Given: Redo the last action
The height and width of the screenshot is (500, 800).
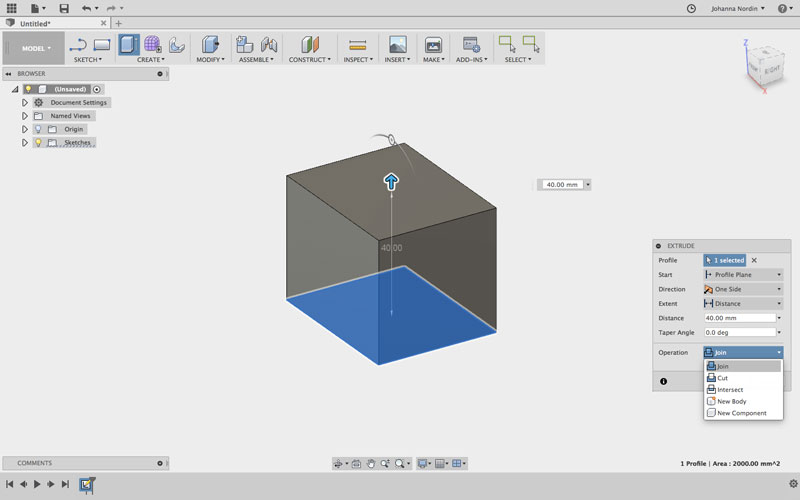Looking at the screenshot, I should (x=111, y=8).
